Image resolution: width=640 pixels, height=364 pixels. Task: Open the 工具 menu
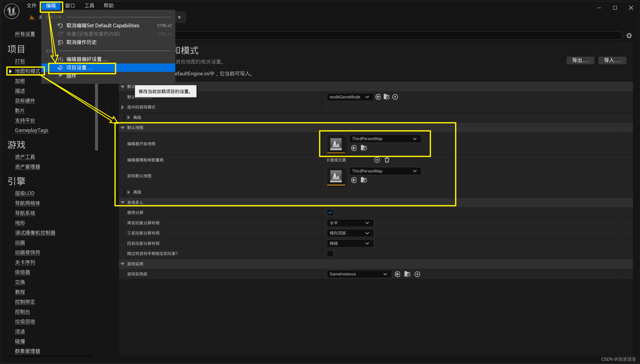coord(89,6)
